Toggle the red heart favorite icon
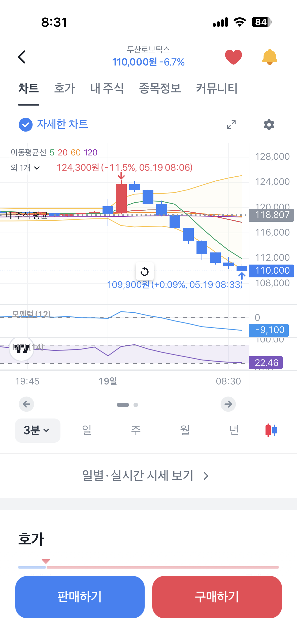The height and width of the screenshot is (644, 297). [x=233, y=57]
